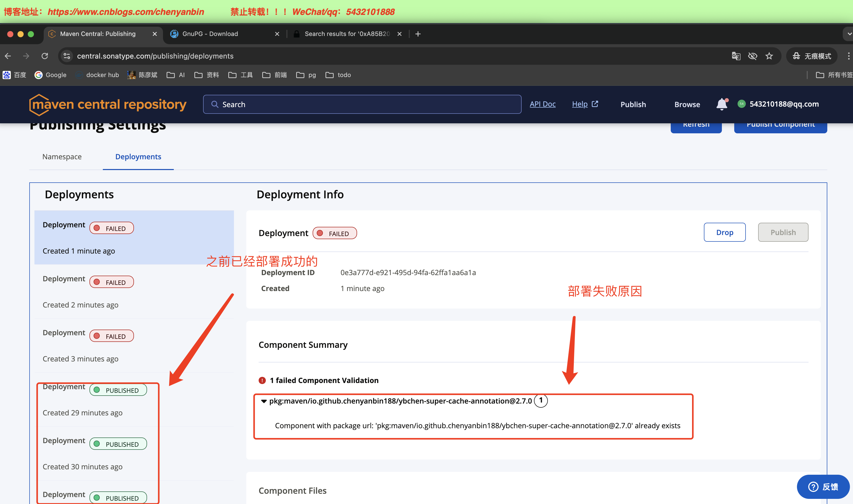Click the Maven repository Search field
The image size is (853, 504).
(362, 104)
